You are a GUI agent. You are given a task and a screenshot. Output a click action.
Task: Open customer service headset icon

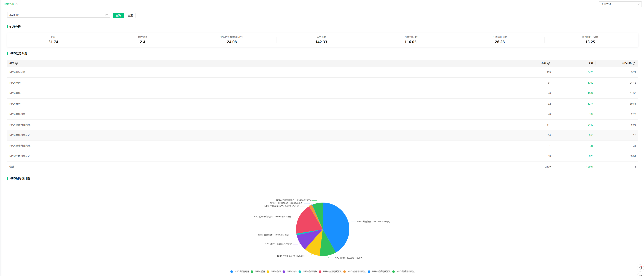click(640, 268)
